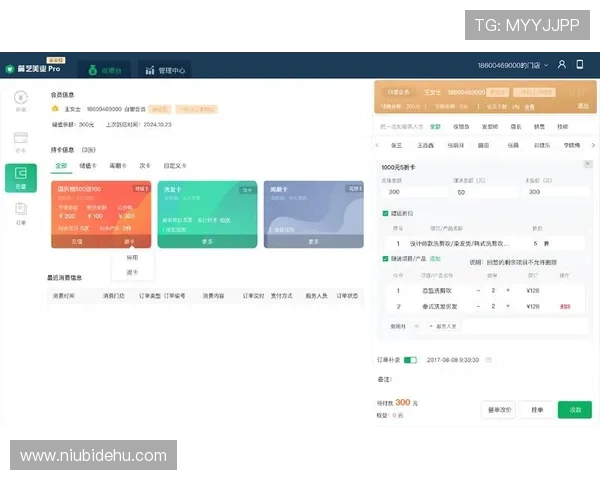Click the green 添加 link
The width and height of the screenshot is (600, 480).
[x=435, y=259]
